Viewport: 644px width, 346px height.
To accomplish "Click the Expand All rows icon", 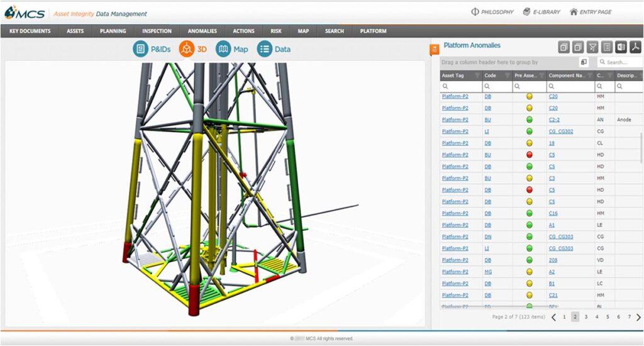I will (563, 47).
